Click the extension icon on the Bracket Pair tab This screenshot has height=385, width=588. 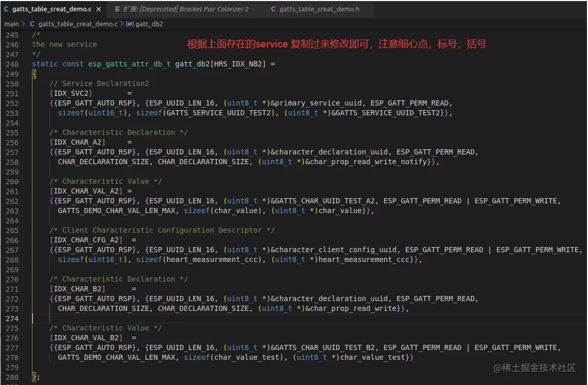pos(117,9)
